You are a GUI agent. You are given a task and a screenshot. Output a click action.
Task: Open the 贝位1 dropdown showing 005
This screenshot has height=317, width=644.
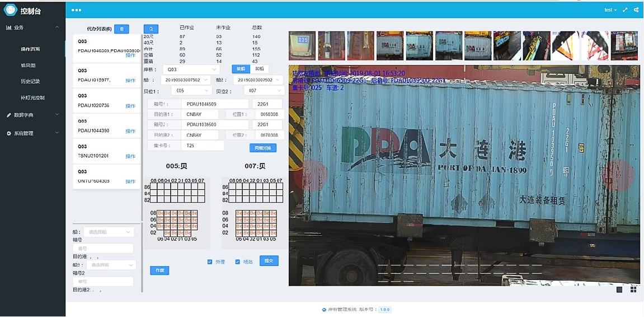[192, 90]
